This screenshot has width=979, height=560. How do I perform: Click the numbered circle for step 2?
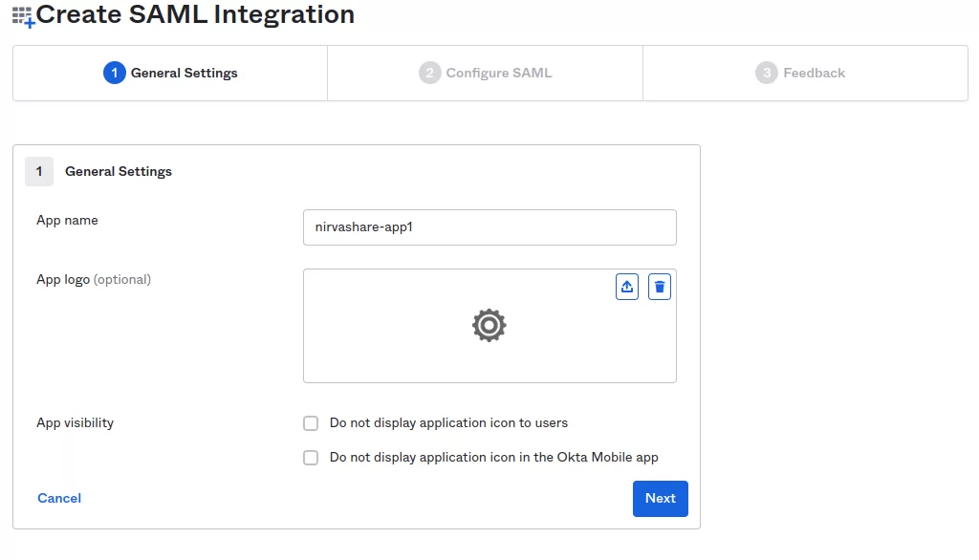pos(428,72)
